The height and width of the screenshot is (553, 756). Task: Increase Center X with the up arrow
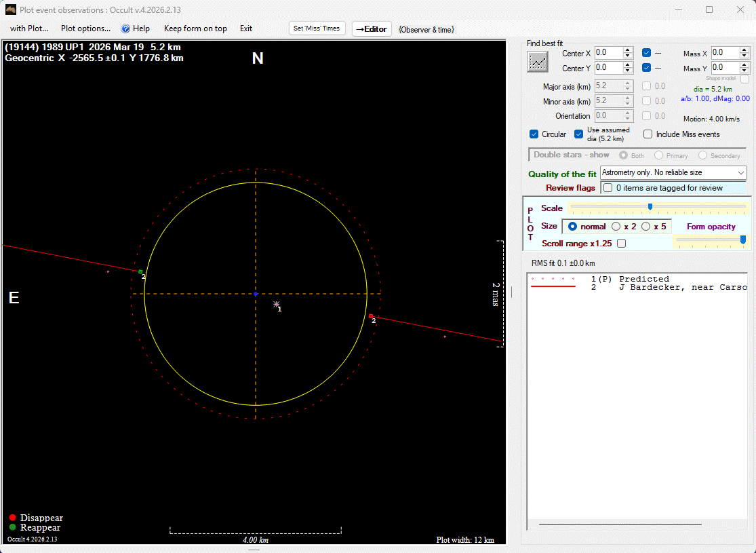coord(628,50)
